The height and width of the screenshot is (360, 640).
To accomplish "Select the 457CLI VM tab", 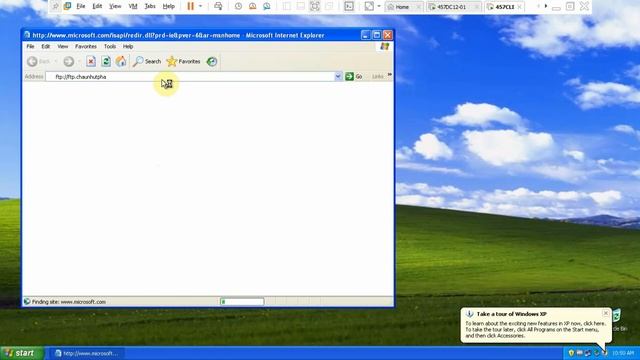I will [x=505, y=7].
